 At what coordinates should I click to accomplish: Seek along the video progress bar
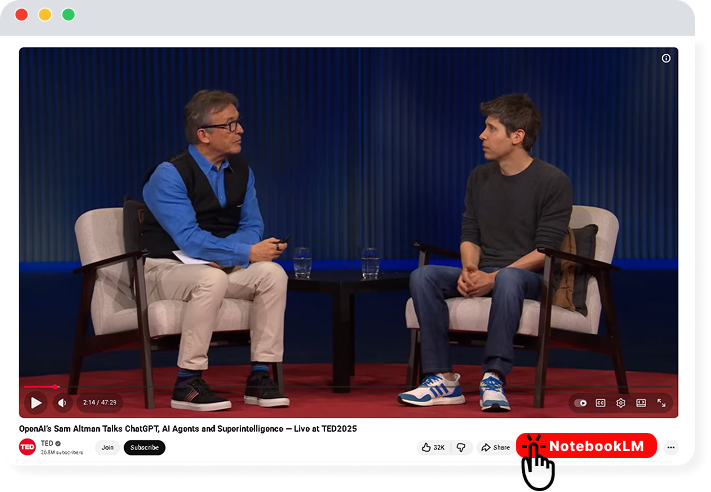click(348, 387)
